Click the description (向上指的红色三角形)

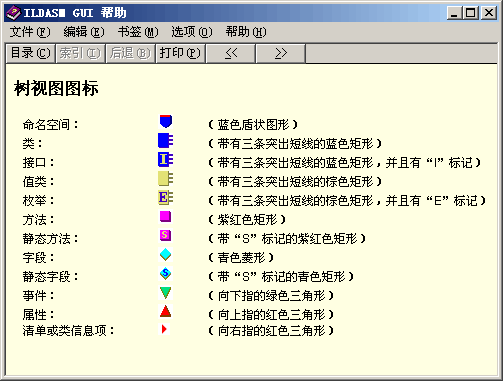pos(271,315)
